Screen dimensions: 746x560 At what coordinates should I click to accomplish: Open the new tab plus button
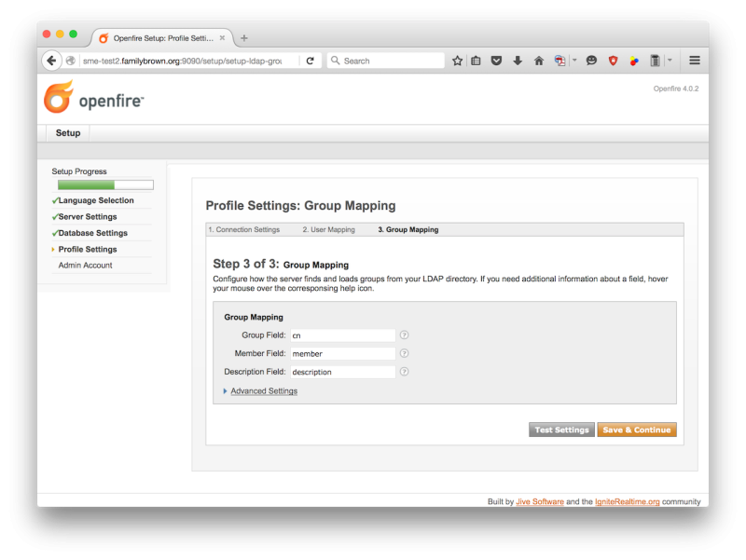click(x=244, y=38)
